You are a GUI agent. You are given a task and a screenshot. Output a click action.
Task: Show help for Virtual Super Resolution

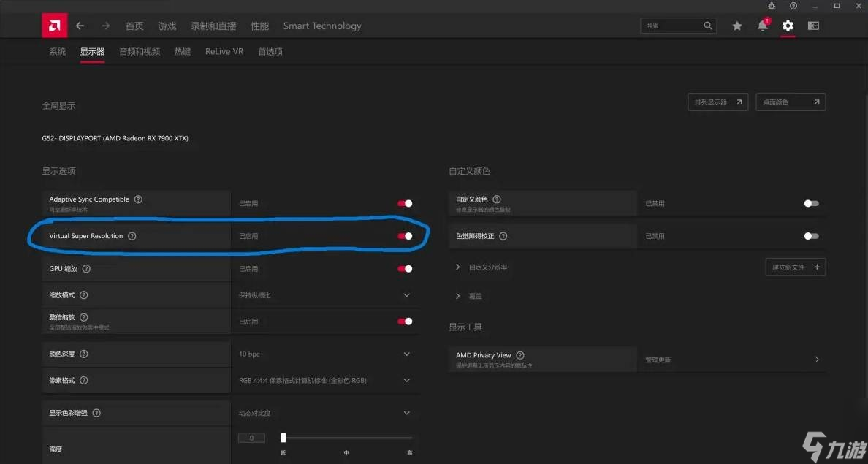click(132, 236)
